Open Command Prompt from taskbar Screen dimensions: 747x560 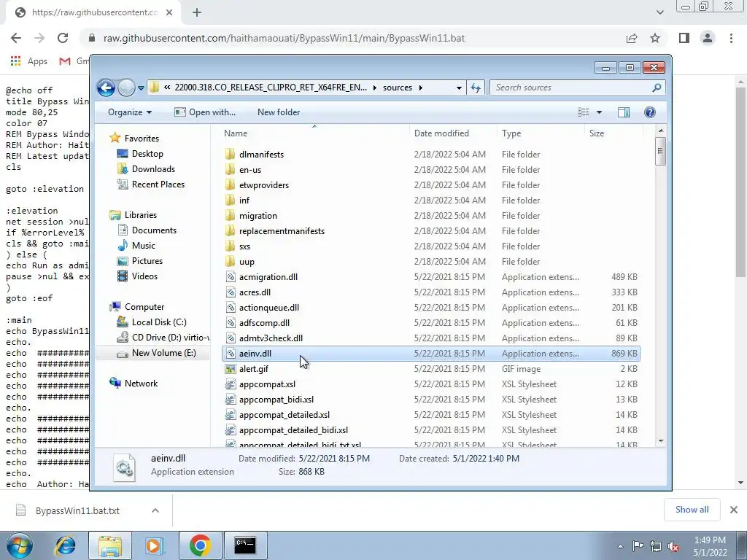pos(245,545)
